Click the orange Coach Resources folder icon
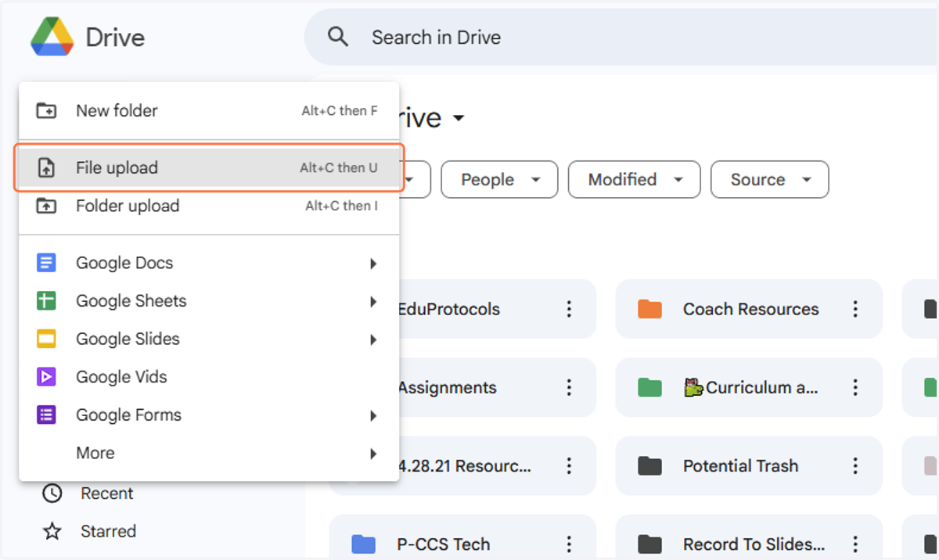The image size is (939, 560). 649,309
